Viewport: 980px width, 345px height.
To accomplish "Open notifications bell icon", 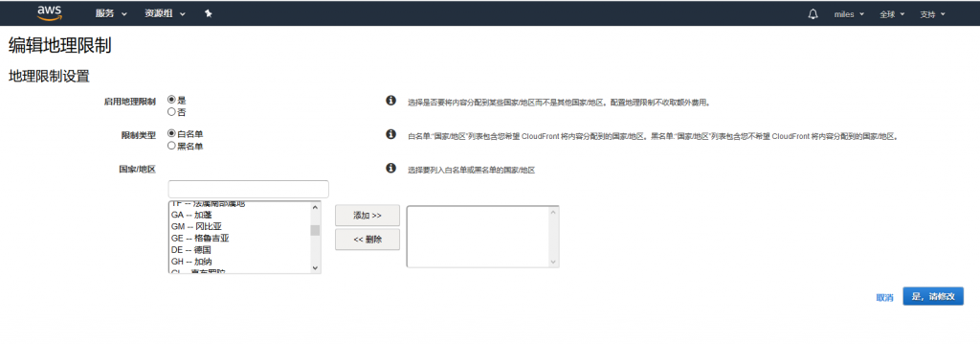I will (x=813, y=13).
